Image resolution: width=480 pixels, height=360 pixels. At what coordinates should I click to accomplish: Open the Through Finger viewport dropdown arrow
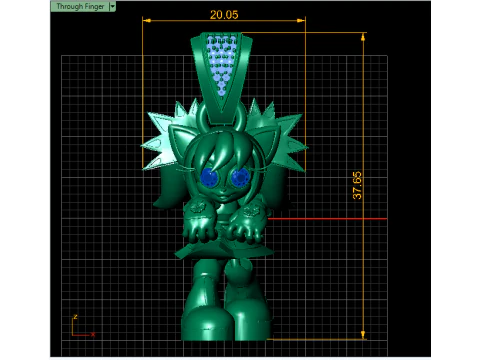pyautogui.click(x=113, y=6)
